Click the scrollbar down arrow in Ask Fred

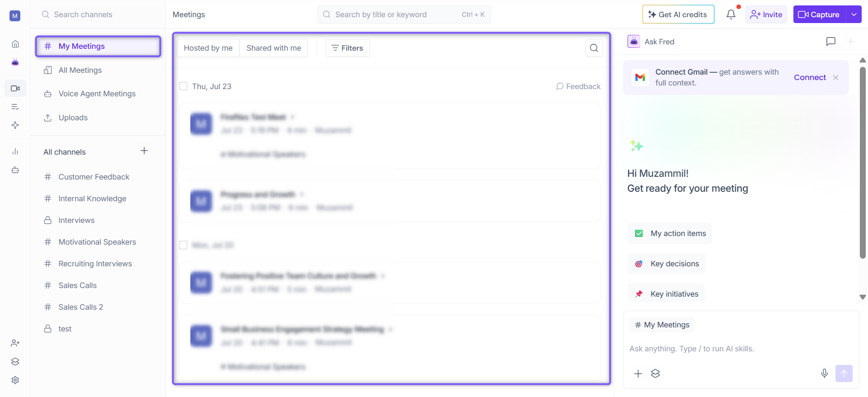coord(863,297)
